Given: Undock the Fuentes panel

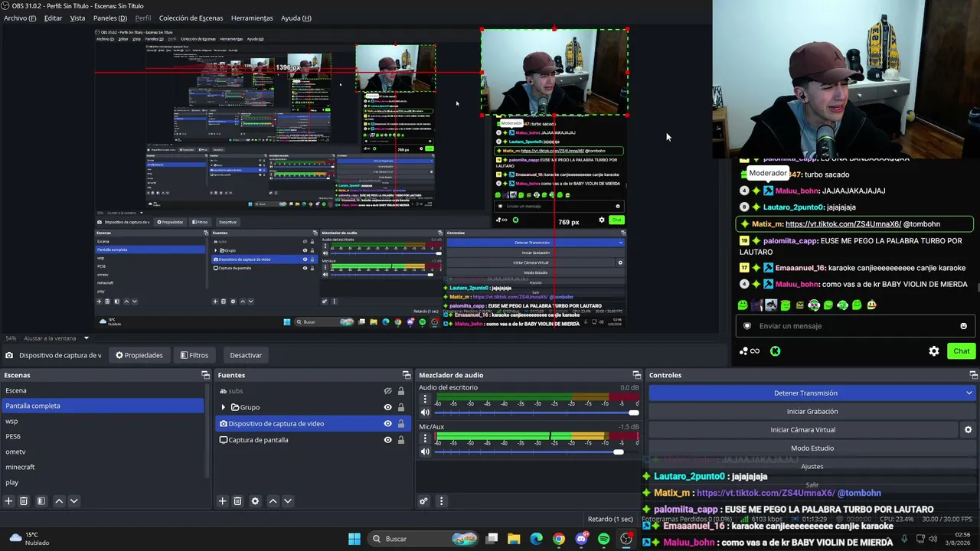Looking at the screenshot, I should click(407, 375).
